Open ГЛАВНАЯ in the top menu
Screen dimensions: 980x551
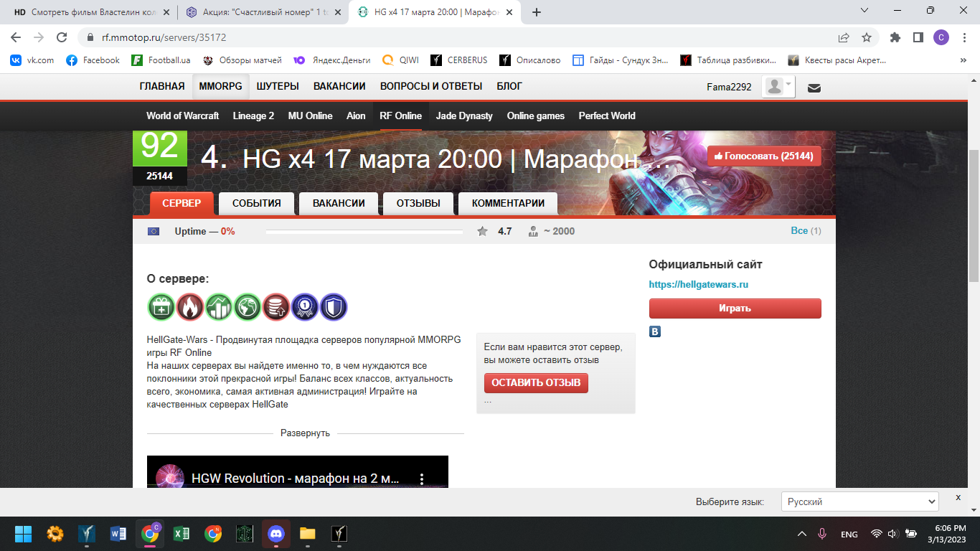click(162, 86)
